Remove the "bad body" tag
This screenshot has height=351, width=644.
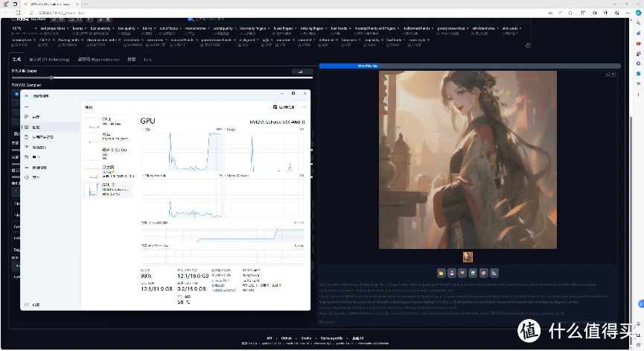coord(404,39)
